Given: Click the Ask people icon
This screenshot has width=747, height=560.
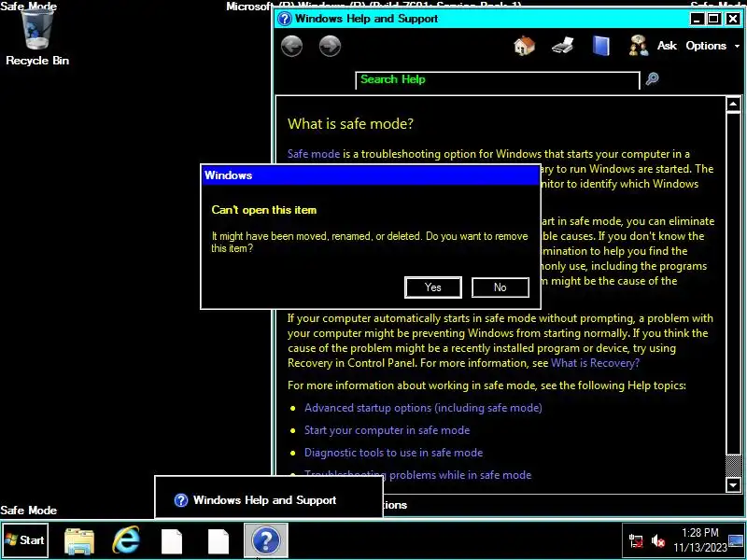Looking at the screenshot, I should 639,46.
